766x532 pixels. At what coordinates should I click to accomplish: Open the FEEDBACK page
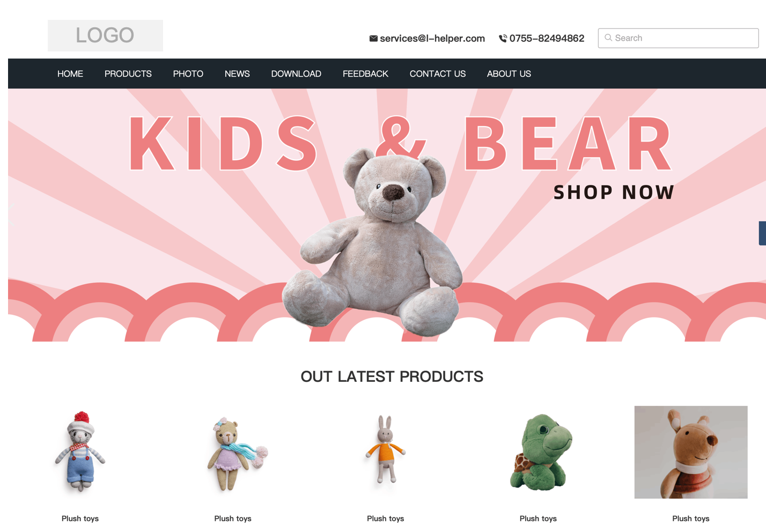365,74
